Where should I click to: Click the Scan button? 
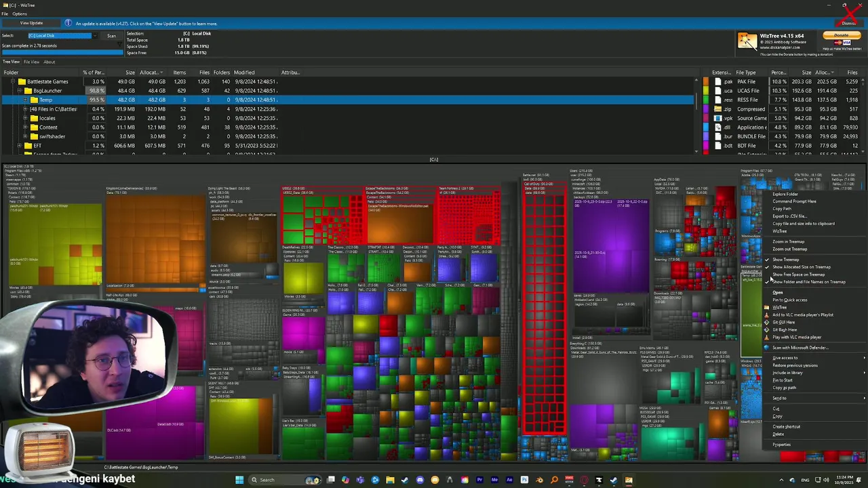click(x=111, y=35)
